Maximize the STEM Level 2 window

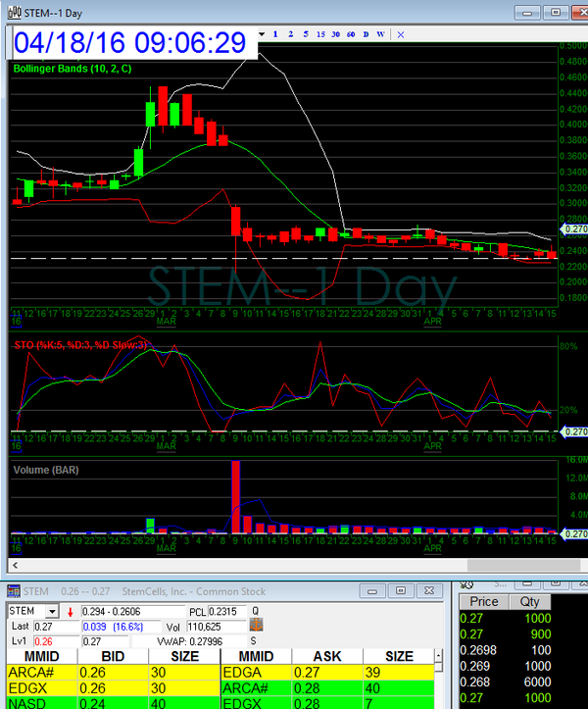(400, 590)
